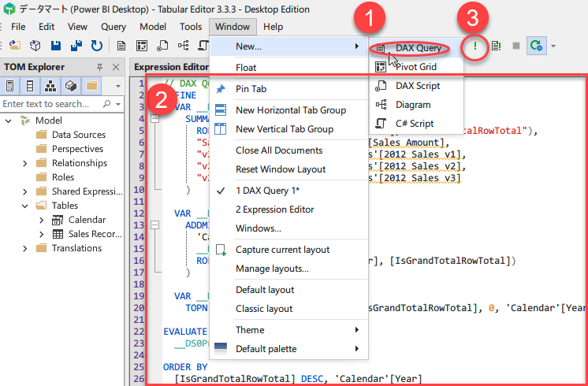Open the Theme submenu

coord(288,330)
